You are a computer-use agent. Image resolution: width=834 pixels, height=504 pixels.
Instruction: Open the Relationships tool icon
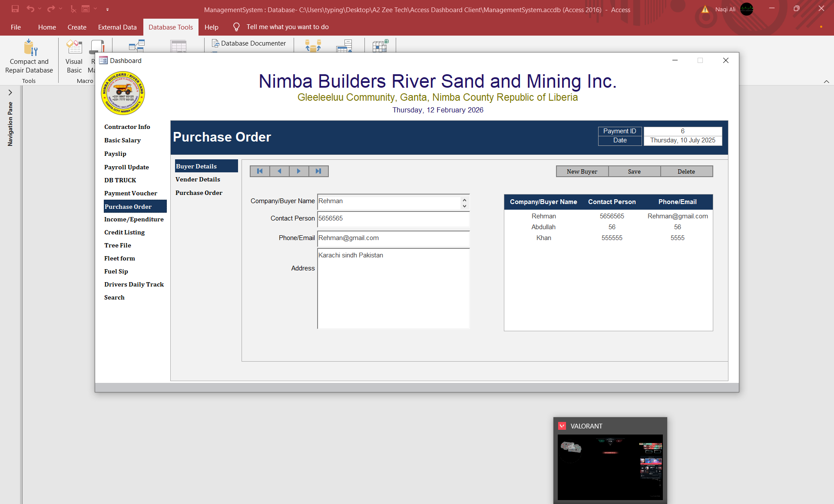click(136, 46)
